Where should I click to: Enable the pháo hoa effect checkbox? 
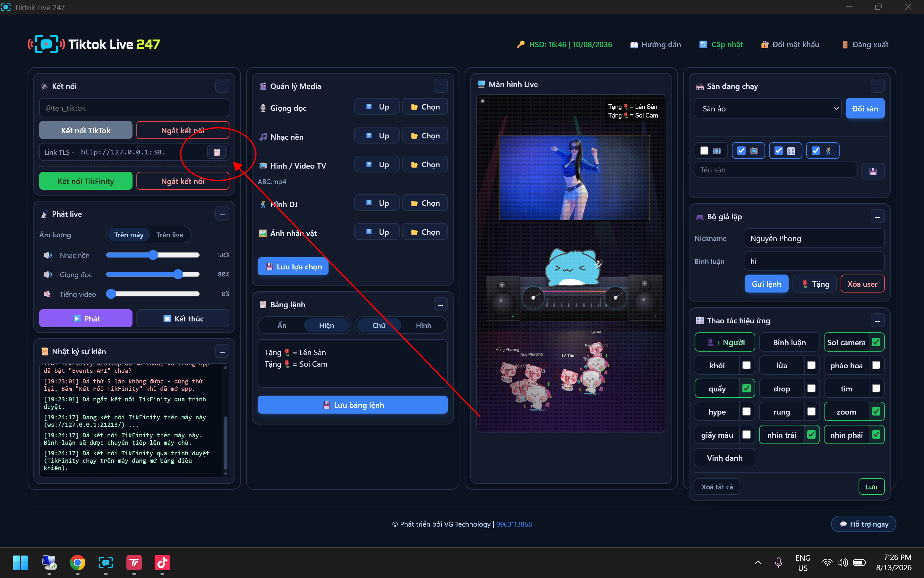click(x=876, y=365)
